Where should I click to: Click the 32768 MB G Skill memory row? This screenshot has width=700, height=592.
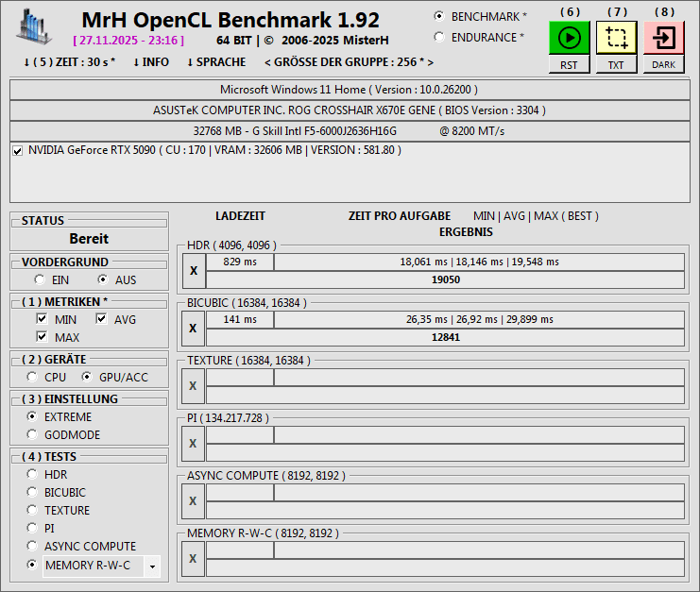pos(350,131)
